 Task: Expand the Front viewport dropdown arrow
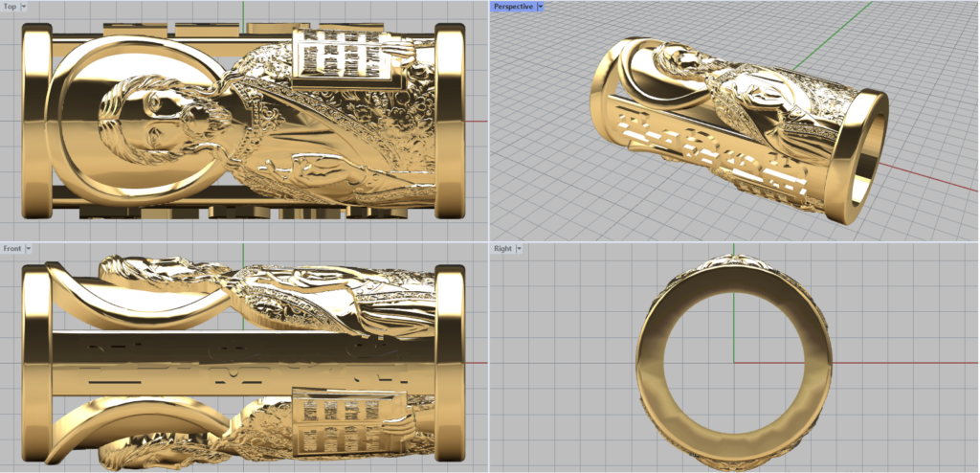[29, 248]
